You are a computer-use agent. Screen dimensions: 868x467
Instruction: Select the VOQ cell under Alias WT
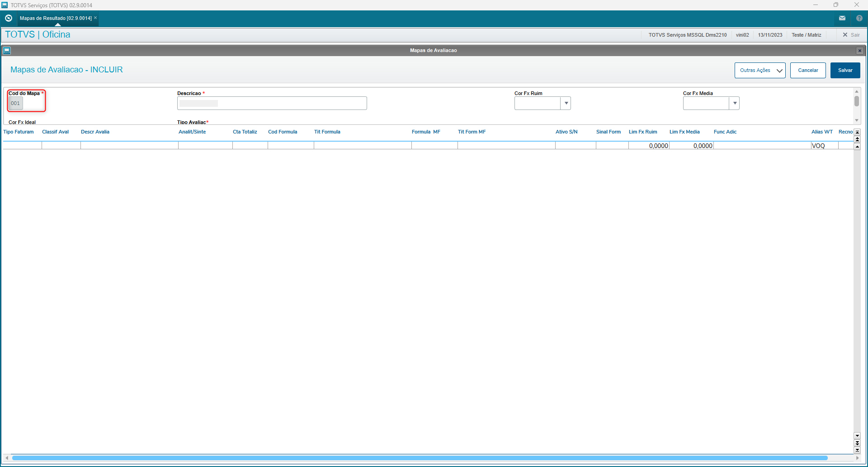(x=825, y=146)
